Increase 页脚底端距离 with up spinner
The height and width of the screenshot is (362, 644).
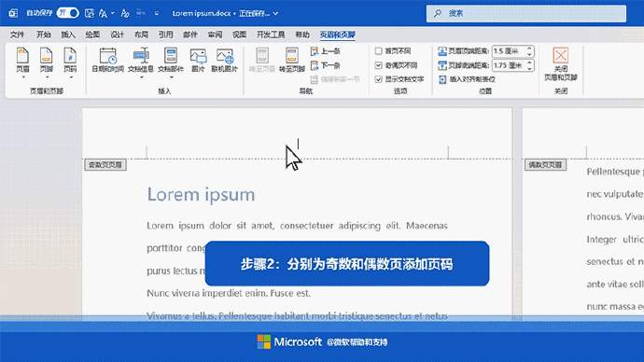[529, 63]
